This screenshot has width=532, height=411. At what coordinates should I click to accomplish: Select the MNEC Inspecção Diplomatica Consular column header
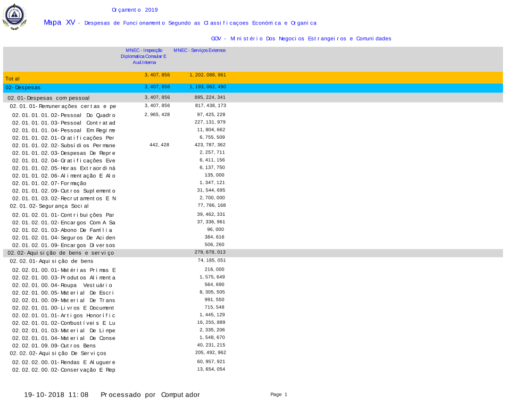(x=143, y=56)
